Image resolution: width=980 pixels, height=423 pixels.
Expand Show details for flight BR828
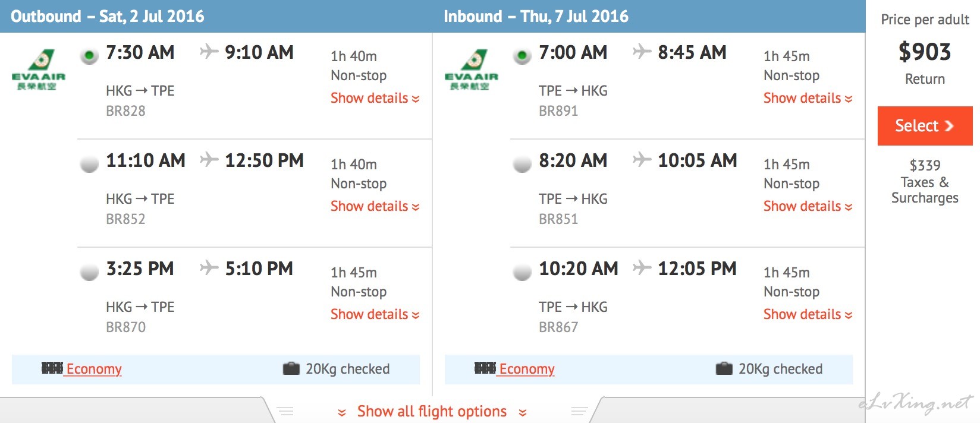pos(375,98)
